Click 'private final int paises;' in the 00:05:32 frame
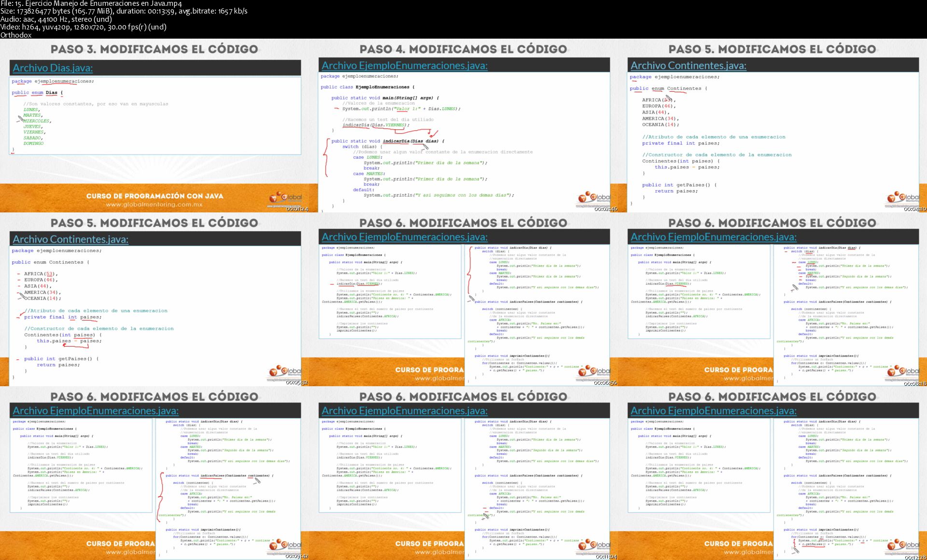The image size is (927, 560). click(63, 317)
